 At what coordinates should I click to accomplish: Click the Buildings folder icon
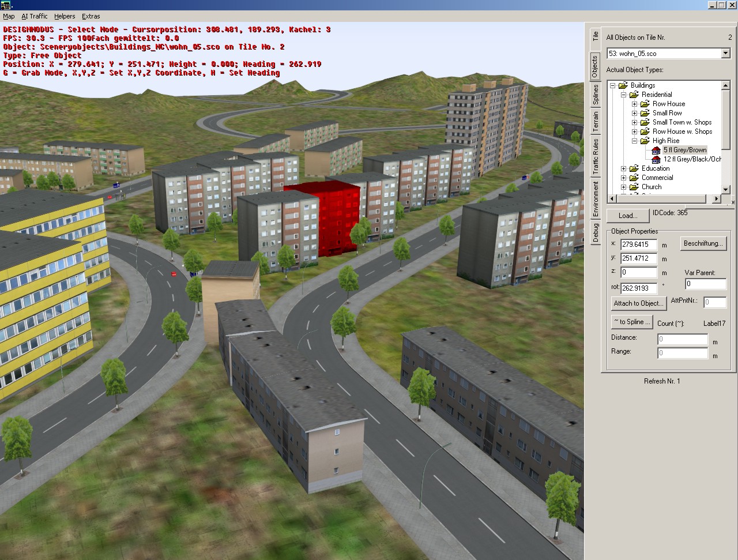click(623, 85)
